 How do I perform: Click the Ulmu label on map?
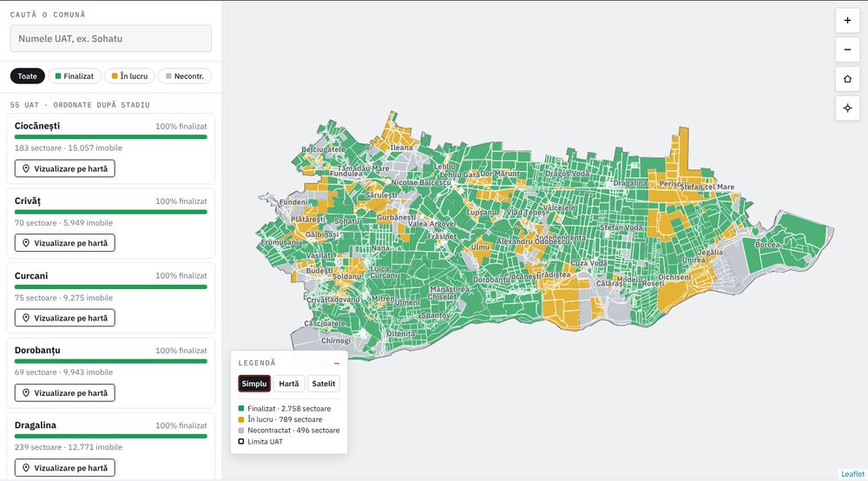click(481, 247)
